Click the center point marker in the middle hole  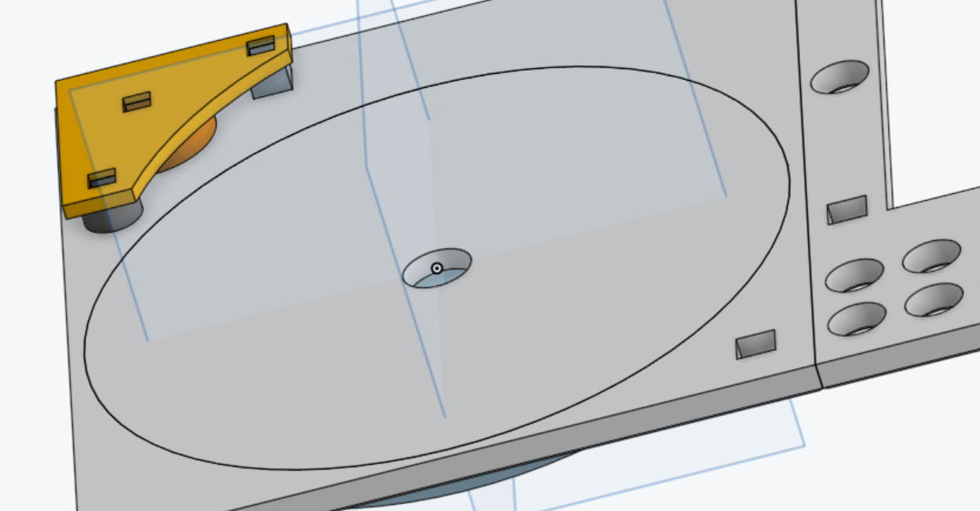(437, 268)
